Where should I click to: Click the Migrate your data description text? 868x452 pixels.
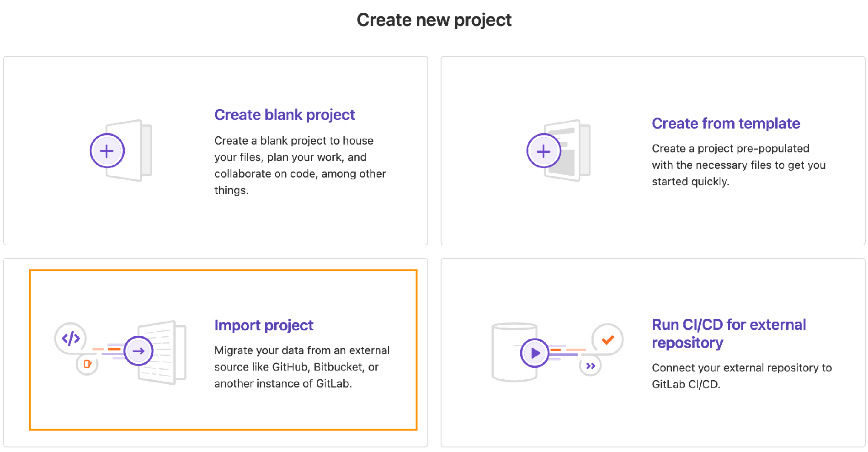[302, 367]
